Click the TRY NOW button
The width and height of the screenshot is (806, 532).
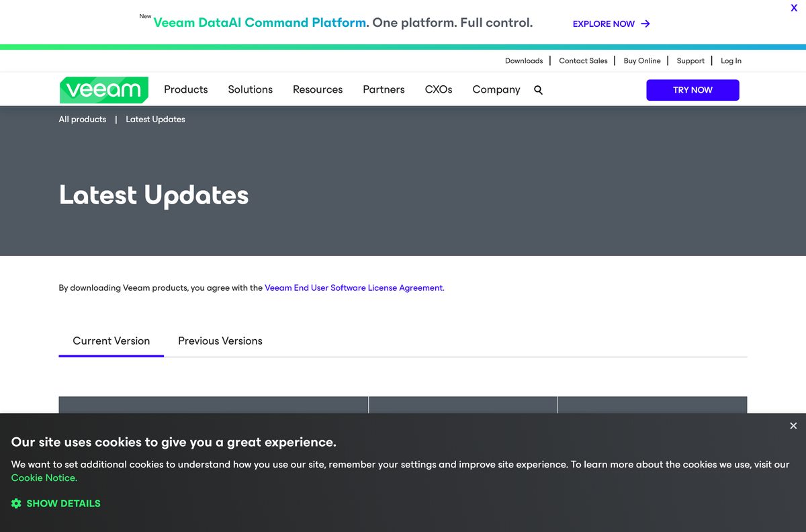pyautogui.click(x=692, y=90)
